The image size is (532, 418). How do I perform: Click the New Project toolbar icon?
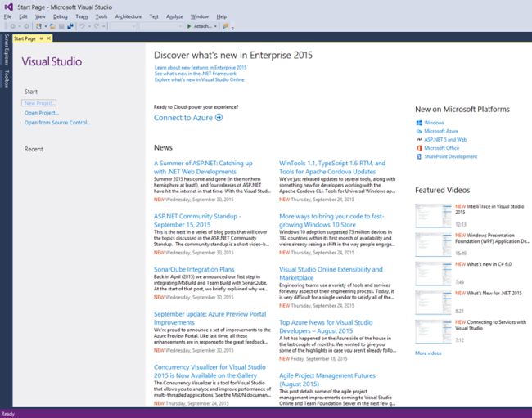pyautogui.click(x=38, y=26)
